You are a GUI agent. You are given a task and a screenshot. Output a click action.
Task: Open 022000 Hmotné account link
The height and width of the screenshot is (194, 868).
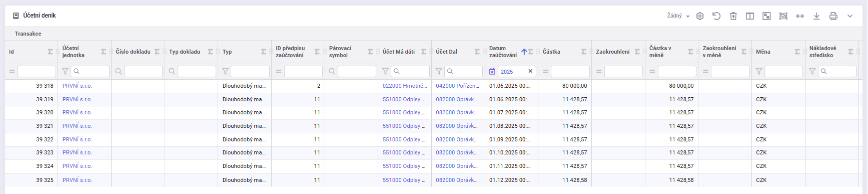point(405,86)
